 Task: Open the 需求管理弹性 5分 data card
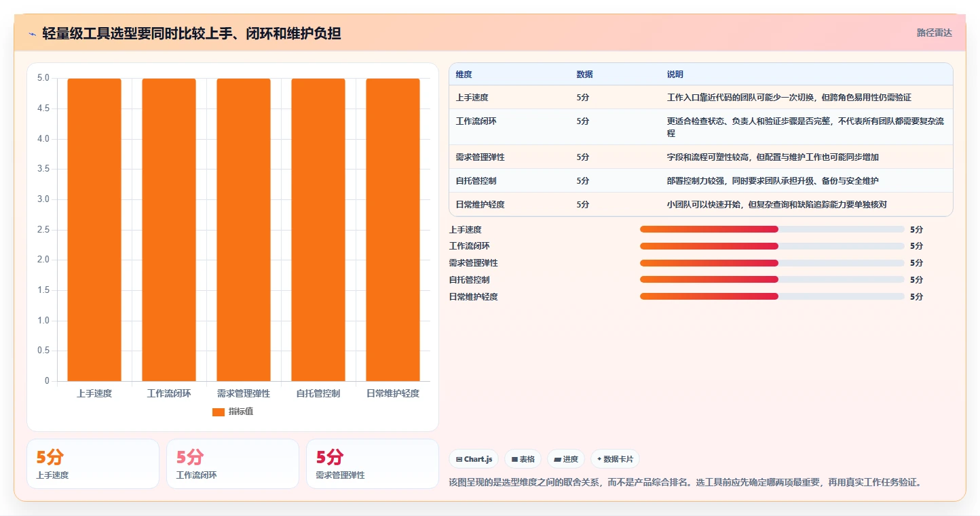pyautogui.click(x=373, y=464)
